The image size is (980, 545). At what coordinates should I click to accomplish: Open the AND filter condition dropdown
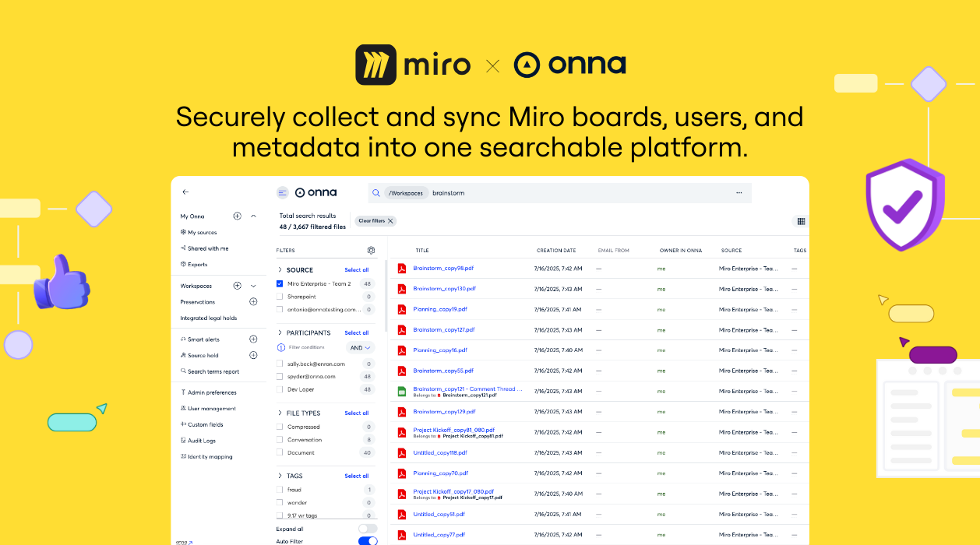pyautogui.click(x=361, y=348)
